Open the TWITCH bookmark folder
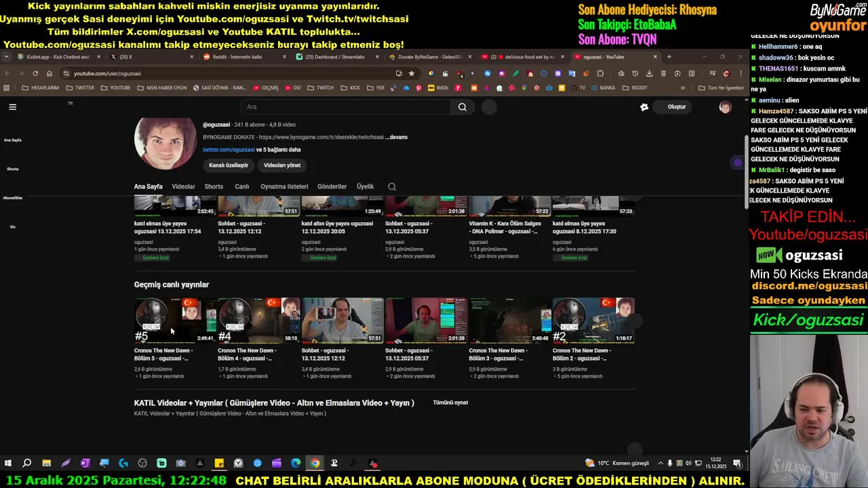This screenshot has width=868, height=488. (321, 88)
